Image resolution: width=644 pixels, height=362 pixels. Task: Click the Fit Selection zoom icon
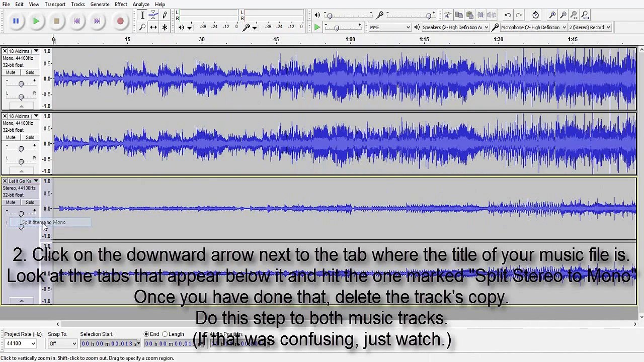[574, 15]
